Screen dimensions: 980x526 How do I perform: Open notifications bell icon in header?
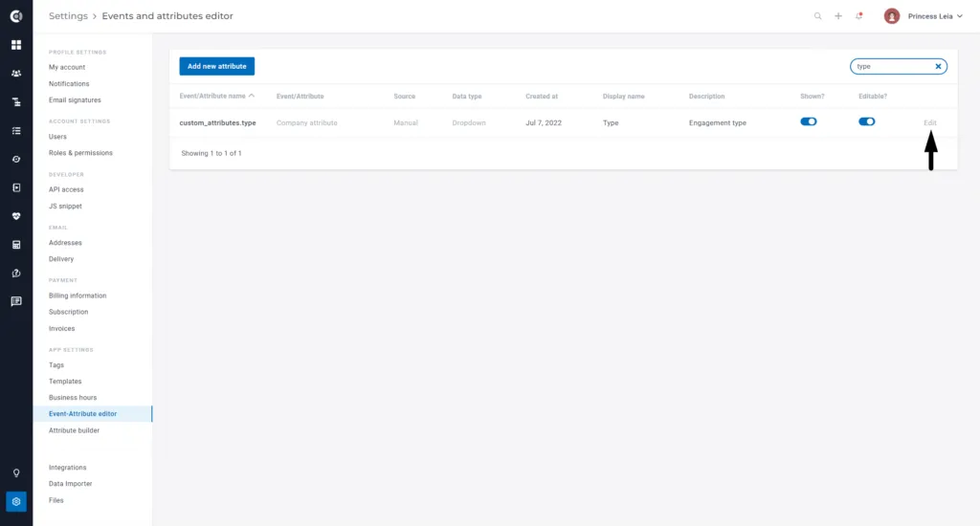point(859,16)
